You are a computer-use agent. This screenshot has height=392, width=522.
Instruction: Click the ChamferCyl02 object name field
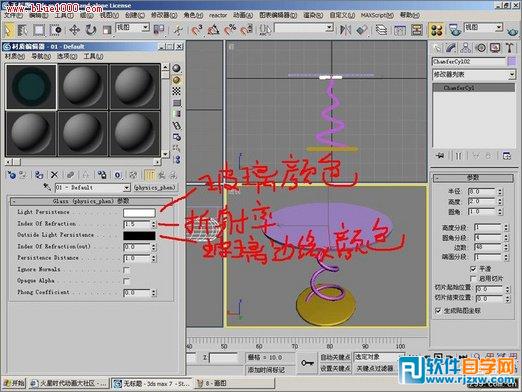point(469,61)
